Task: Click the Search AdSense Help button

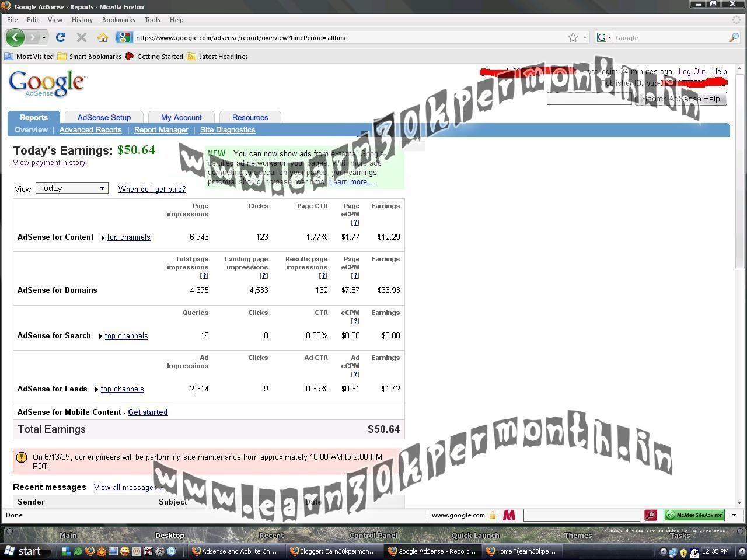Action: [x=680, y=99]
